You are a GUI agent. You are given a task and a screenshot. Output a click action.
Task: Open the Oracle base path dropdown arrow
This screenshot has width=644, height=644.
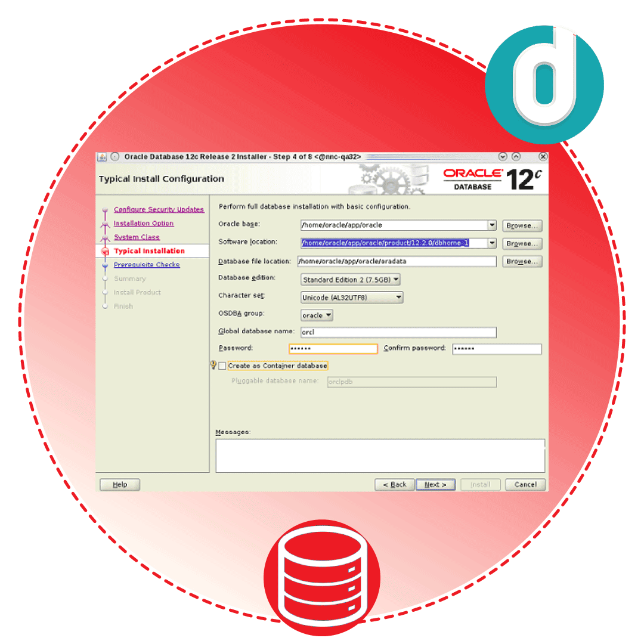tap(492, 225)
